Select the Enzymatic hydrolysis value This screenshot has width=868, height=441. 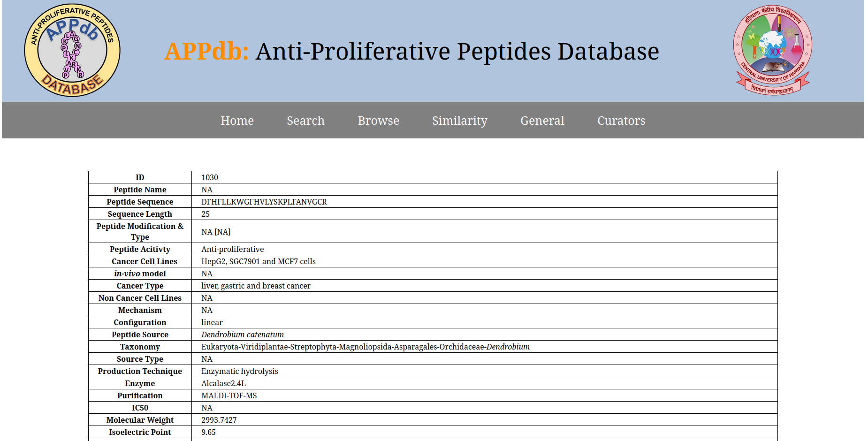point(240,371)
